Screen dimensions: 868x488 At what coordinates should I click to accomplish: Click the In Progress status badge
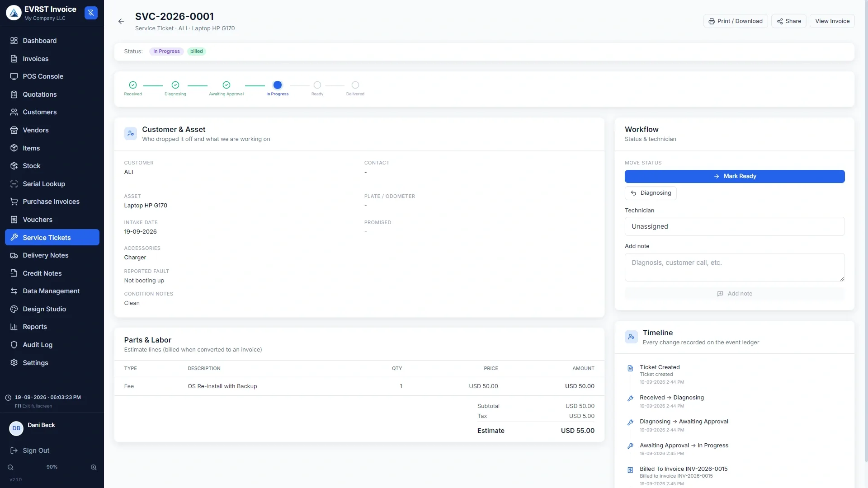click(166, 52)
